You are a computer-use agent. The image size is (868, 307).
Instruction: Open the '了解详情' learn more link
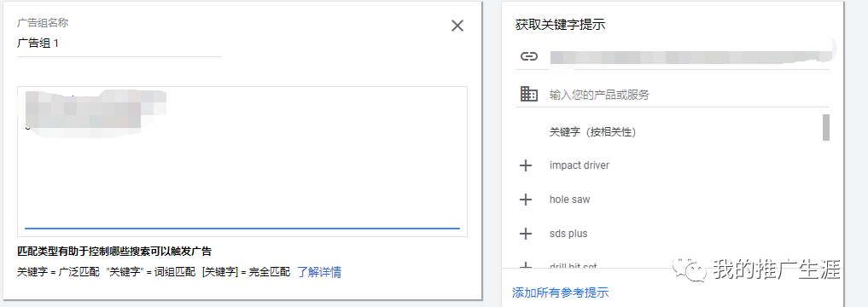319,272
